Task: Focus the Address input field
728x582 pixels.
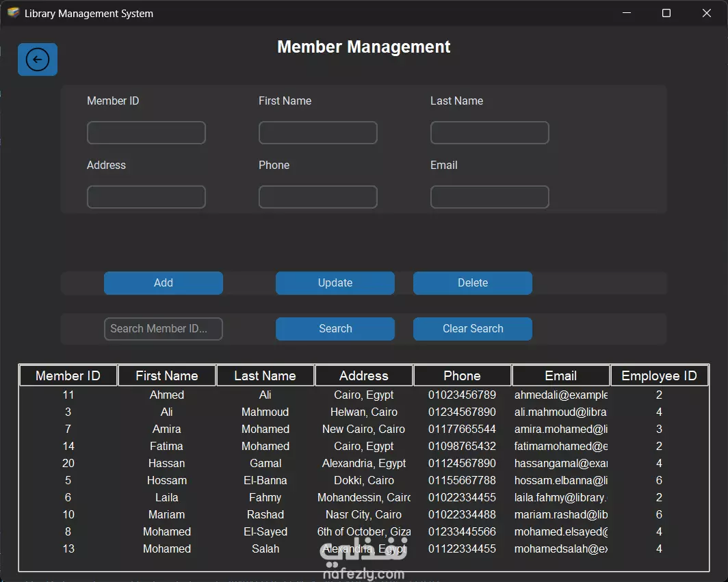Action: [x=146, y=197]
